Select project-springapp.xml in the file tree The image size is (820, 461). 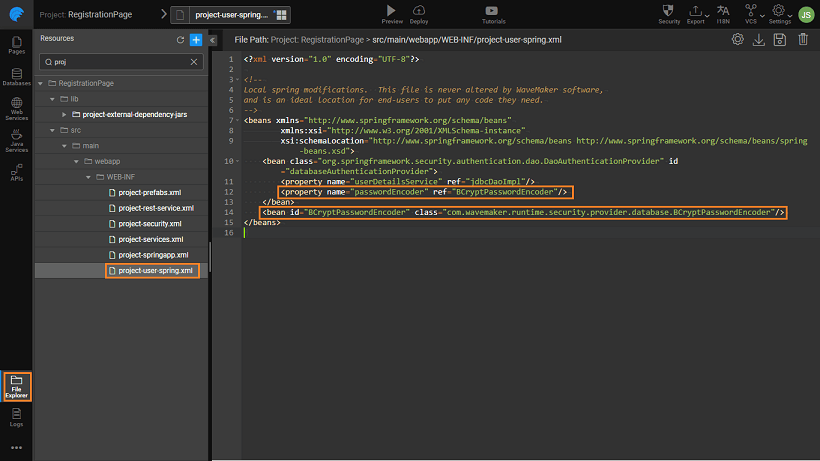click(x=153, y=255)
